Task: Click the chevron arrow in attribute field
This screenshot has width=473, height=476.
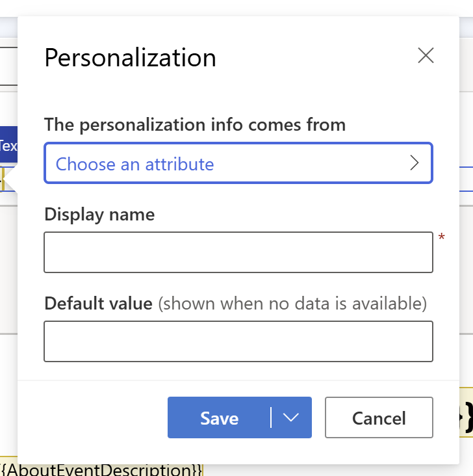Action: click(415, 163)
